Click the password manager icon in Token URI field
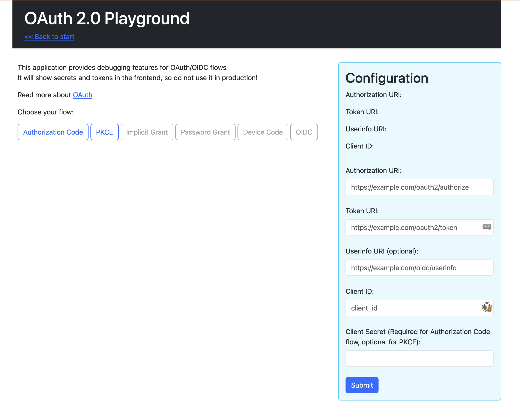Image resolution: width=520 pixels, height=420 pixels. click(487, 227)
